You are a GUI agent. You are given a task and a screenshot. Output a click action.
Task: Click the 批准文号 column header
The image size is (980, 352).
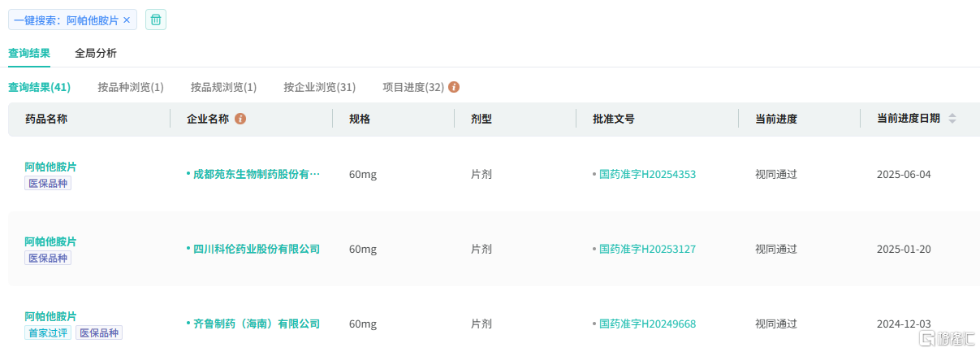[x=614, y=119]
